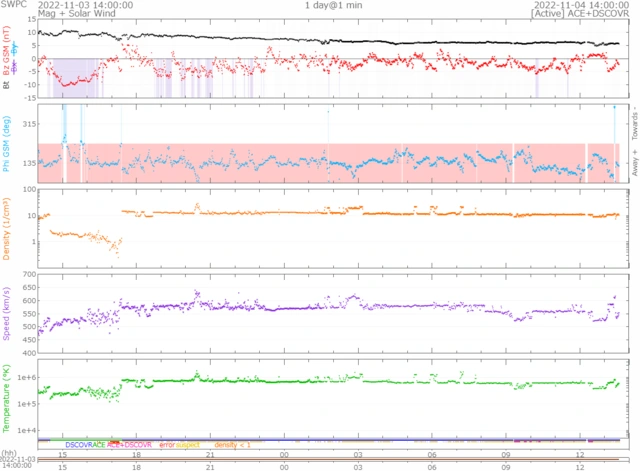This screenshot has width=640, height=471.
Task: Click the blue DSCOVR legend entry
Action: point(79,445)
